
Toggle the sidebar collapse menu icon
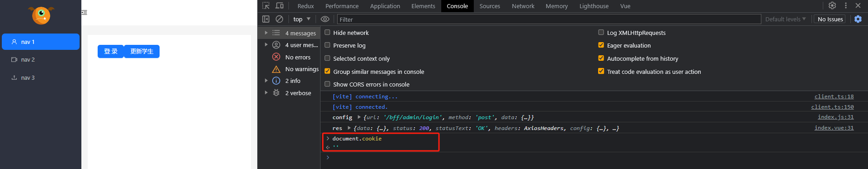coord(84,13)
